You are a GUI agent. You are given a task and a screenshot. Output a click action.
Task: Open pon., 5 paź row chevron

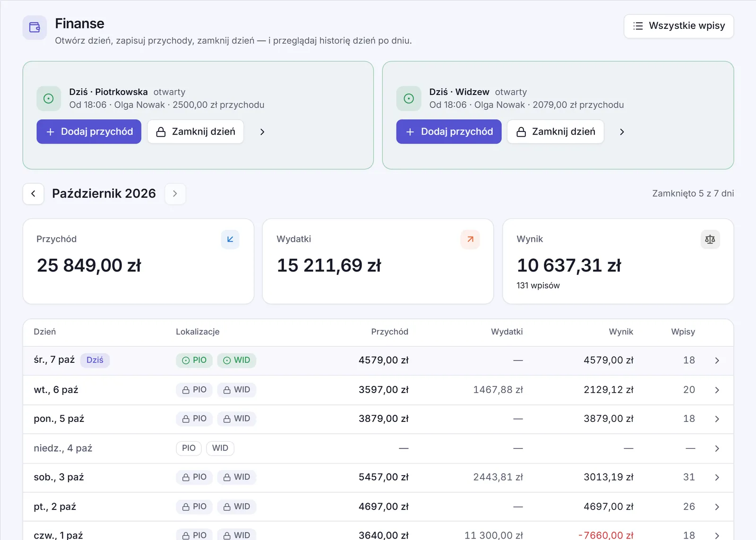coord(717,419)
